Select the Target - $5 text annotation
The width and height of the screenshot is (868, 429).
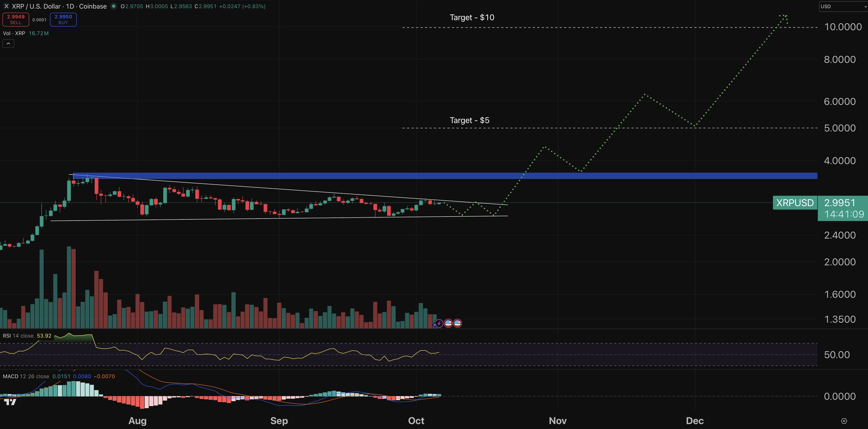(469, 120)
